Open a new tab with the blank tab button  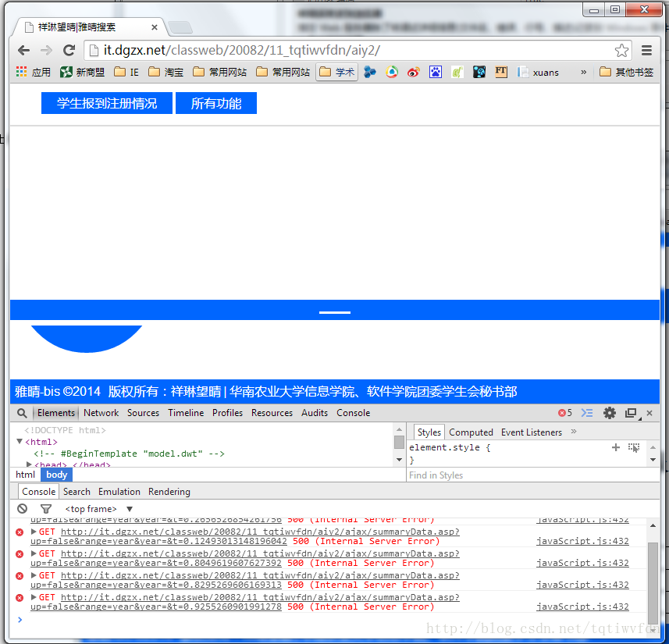pos(180,27)
